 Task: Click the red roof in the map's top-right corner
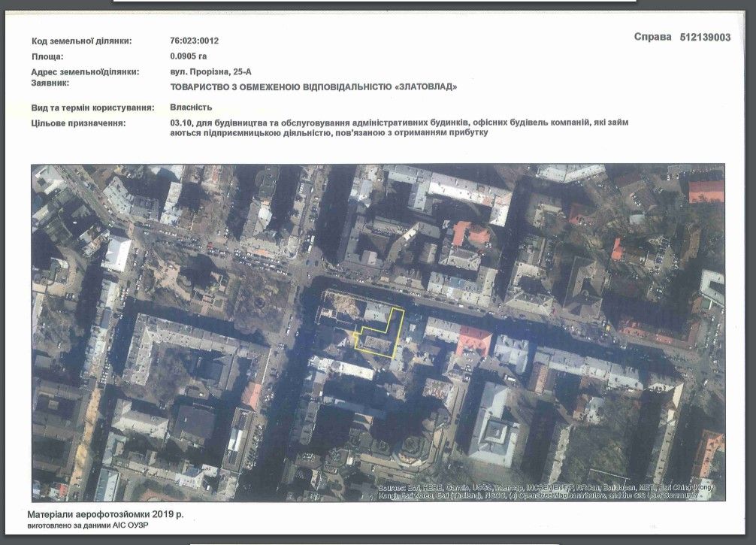click(706, 190)
